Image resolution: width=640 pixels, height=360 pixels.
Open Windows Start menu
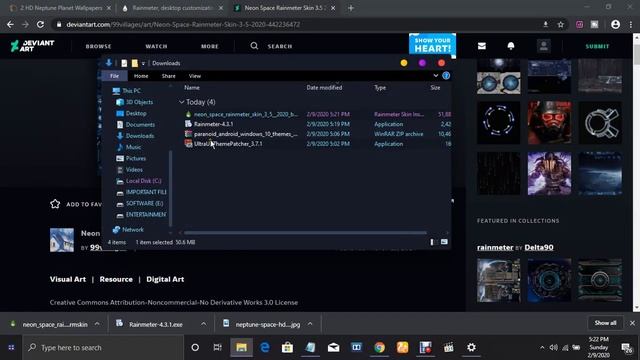pyautogui.click(x=11, y=347)
